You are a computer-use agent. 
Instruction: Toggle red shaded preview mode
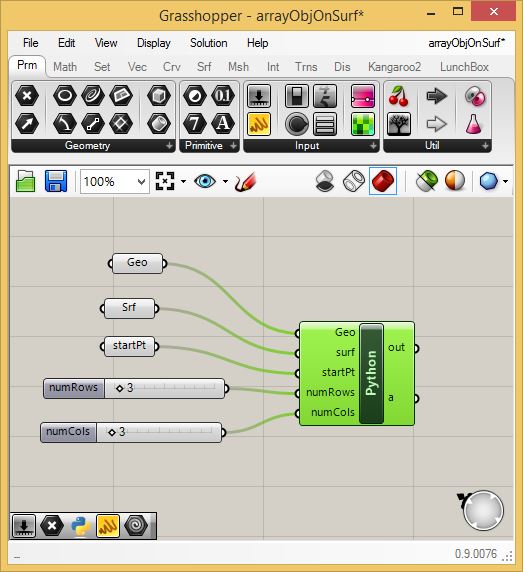pyautogui.click(x=383, y=181)
